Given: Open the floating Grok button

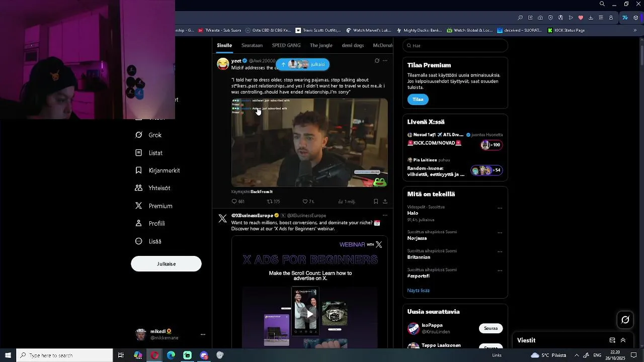Looking at the screenshot, I should (625, 320).
